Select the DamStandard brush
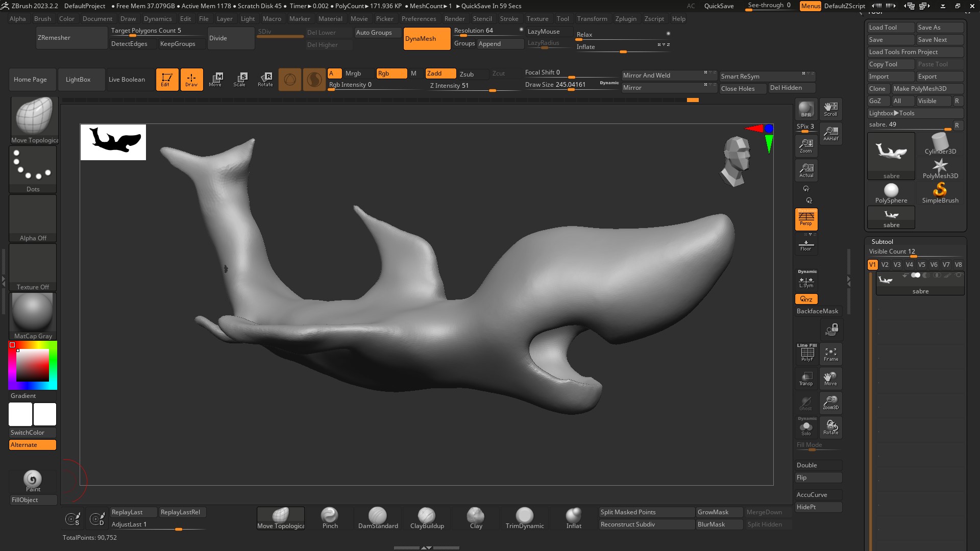 click(378, 518)
